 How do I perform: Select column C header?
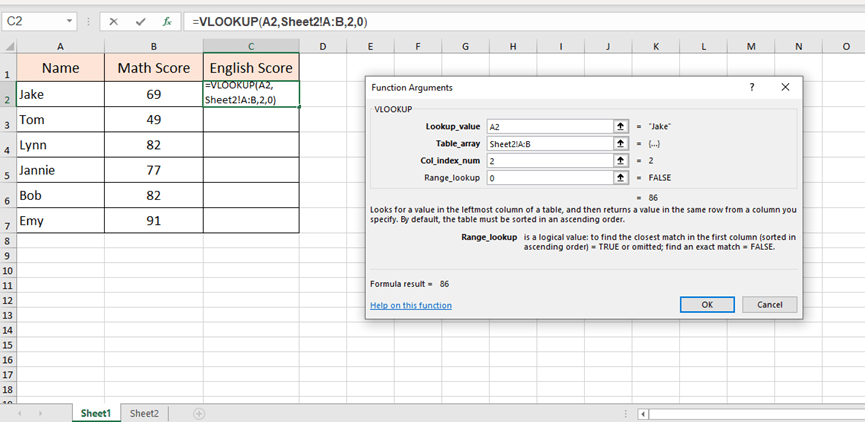click(251, 47)
